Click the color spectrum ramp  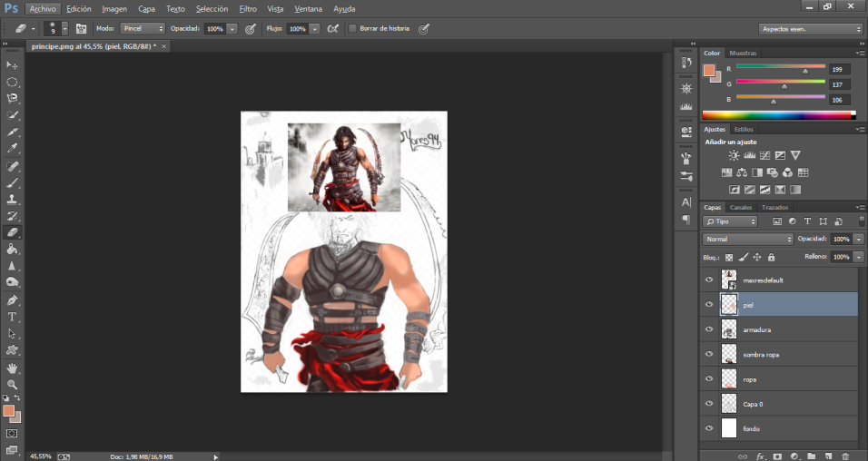coord(779,115)
